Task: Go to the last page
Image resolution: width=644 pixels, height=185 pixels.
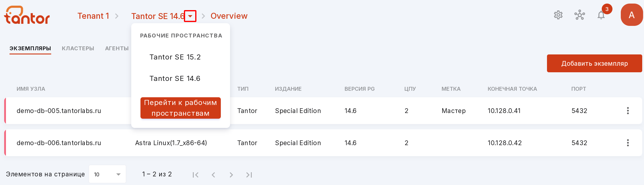Action: [249, 175]
